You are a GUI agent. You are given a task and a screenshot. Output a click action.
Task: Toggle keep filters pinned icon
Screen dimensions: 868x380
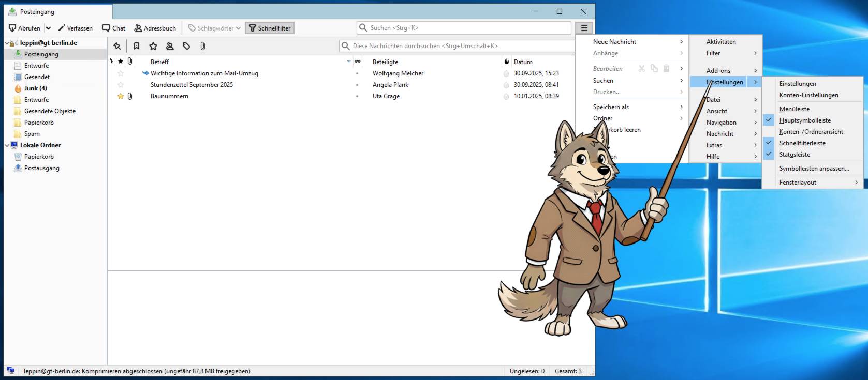pyautogui.click(x=117, y=46)
